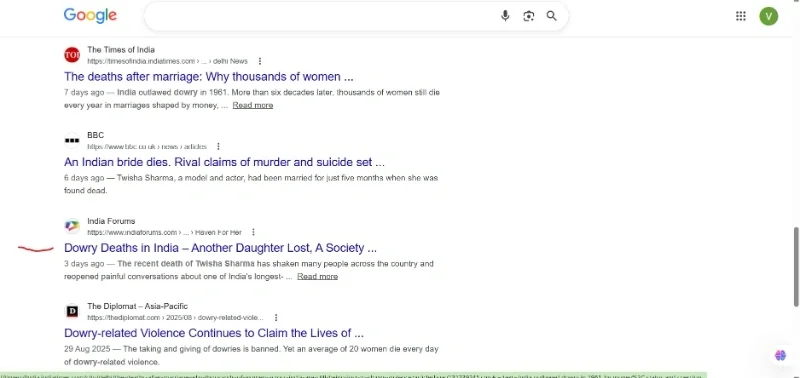The image size is (800, 378).
Task: Click the thediplomat.com URL breadcrumb
Action: click(x=176, y=317)
